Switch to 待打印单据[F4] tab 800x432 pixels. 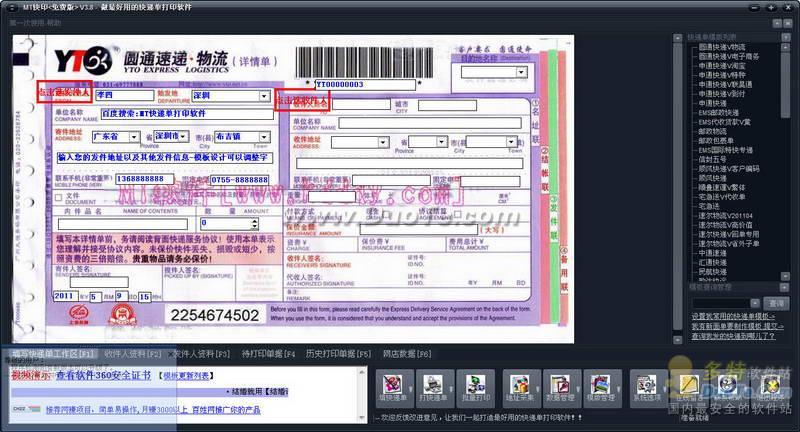269,353
